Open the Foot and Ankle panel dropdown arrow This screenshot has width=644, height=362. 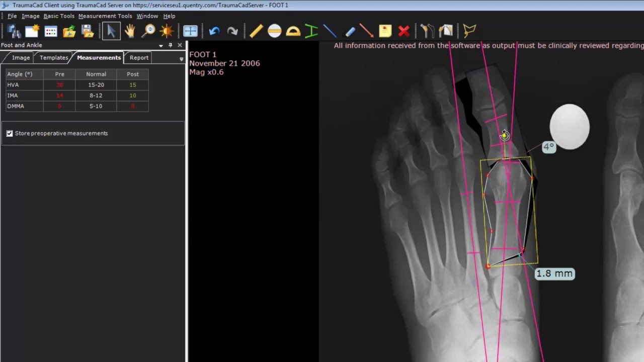click(x=161, y=45)
